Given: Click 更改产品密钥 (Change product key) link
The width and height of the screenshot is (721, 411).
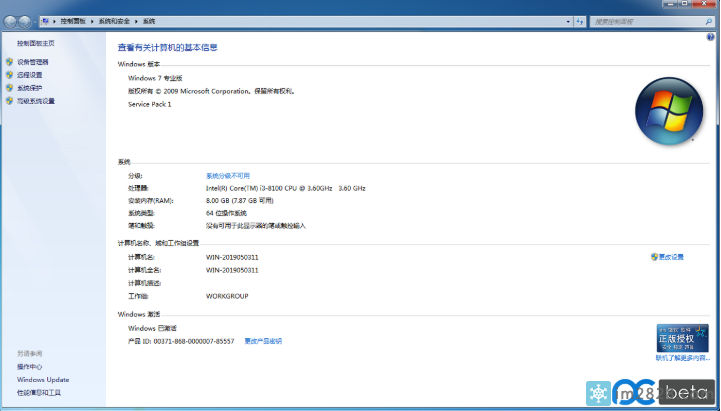Looking at the screenshot, I should click(x=263, y=341).
